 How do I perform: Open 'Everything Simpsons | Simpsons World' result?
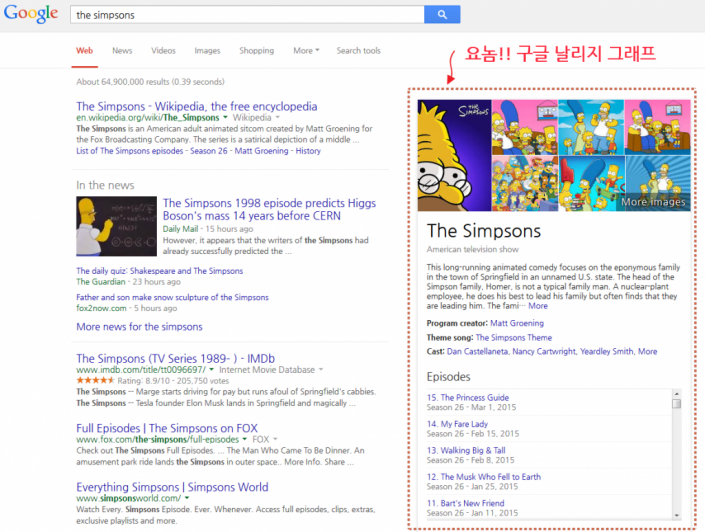click(172, 487)
